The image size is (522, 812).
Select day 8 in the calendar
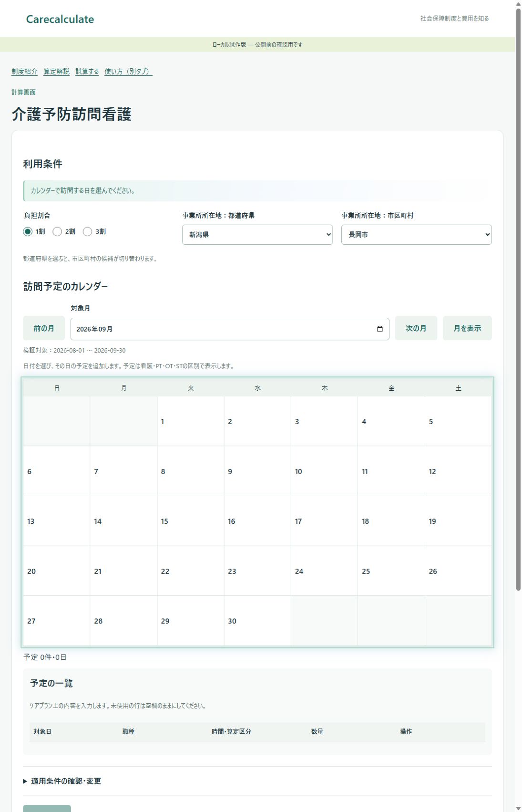tap(191, 471)
